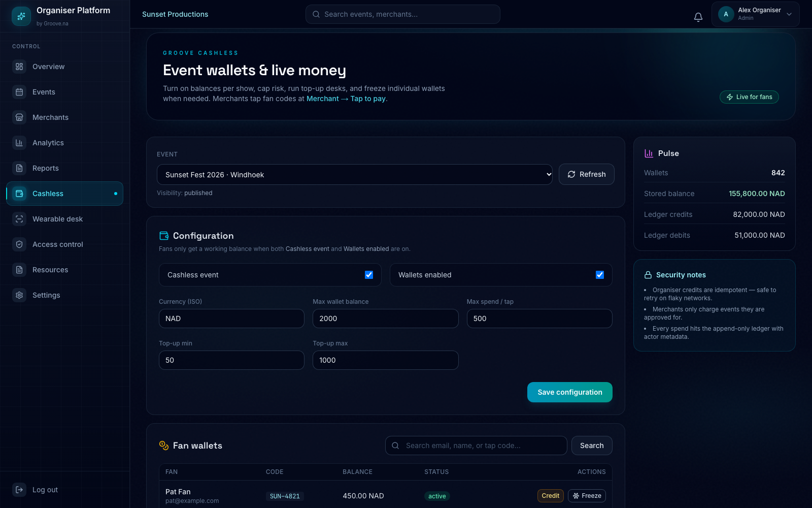This screenshot has height=508, width=812.
Task: Open the Sunset Fest 2026 event dropdown
Action: 355,175
